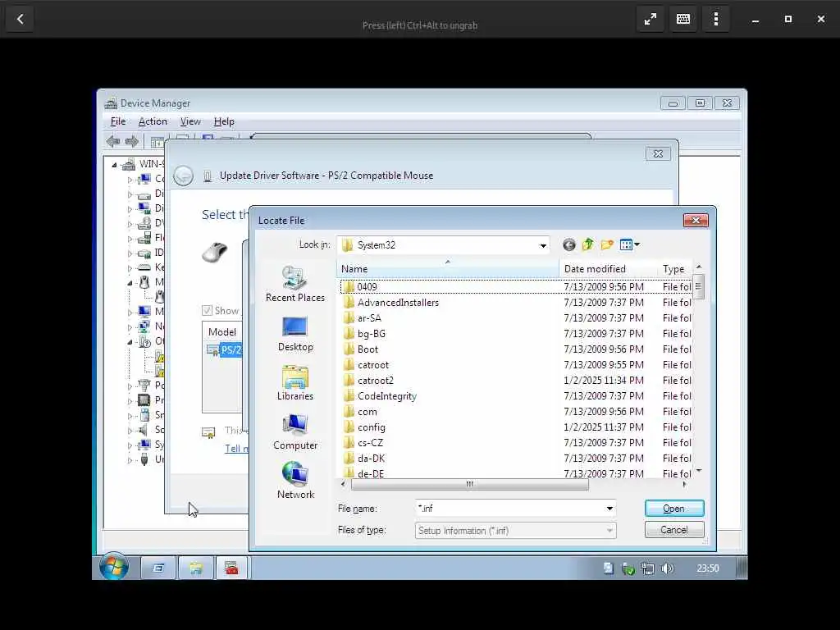Open the send keys keyboard icon

(x=683, y=20)
